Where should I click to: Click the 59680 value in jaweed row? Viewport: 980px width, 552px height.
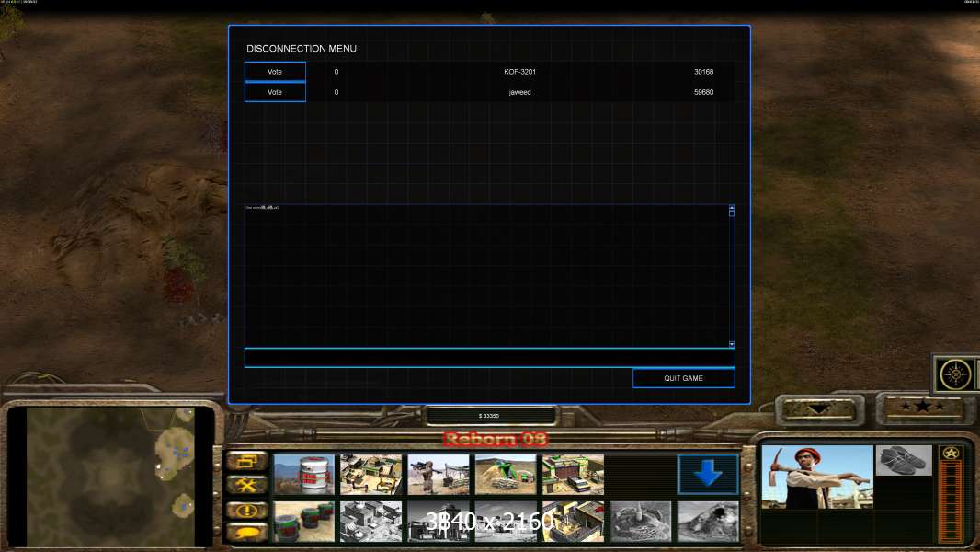coord(704,93)
